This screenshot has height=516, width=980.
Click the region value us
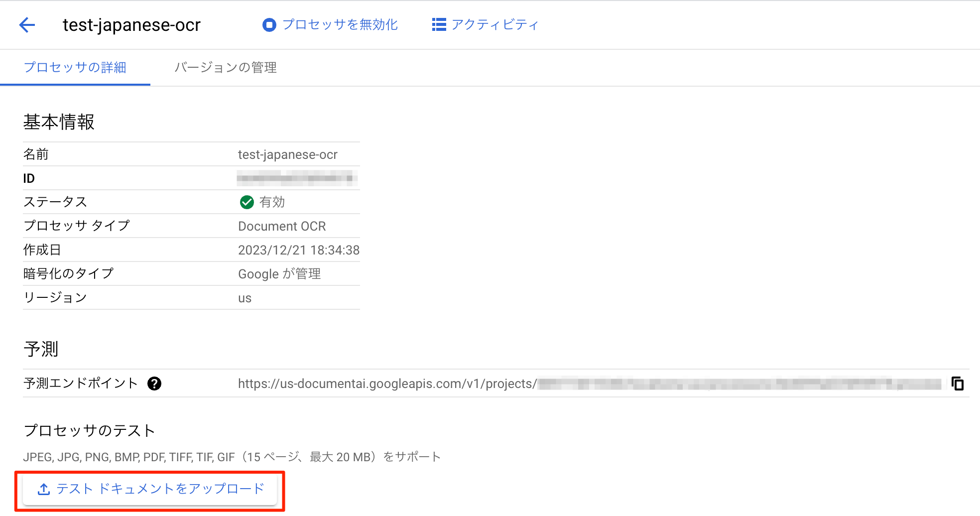(245, 297)
